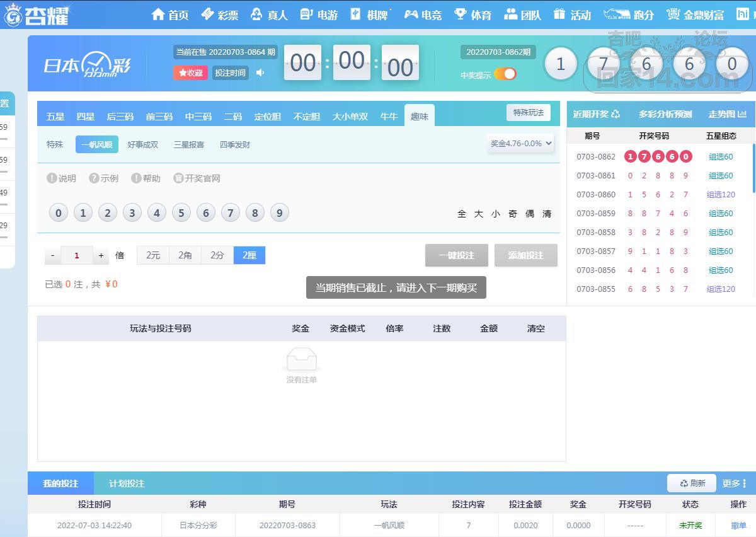This screenshot has height=537, width=756.
Task: Switch to the 五星 play tab
Action: click(x=55, y=117)
